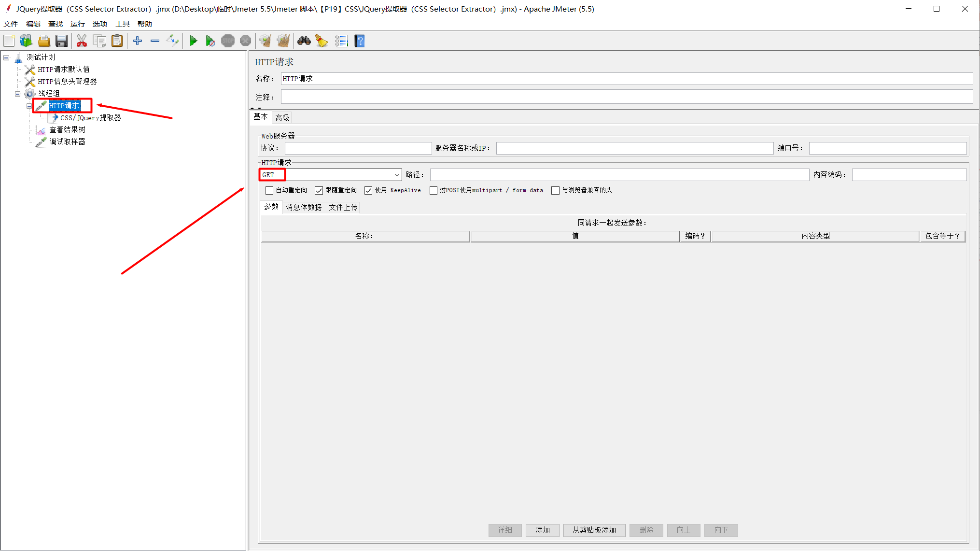The image size is (980, 551).
Task: Click the 添加 button
Action: click(543, 530)
